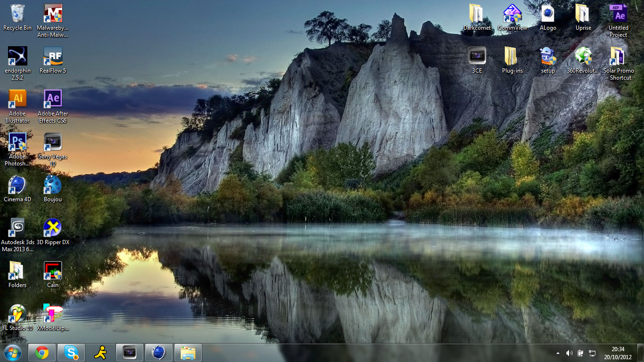Select the Folders desktop shortcut
Image resolution: width=644 pixels, height=362 pixels.
point(17,275)
